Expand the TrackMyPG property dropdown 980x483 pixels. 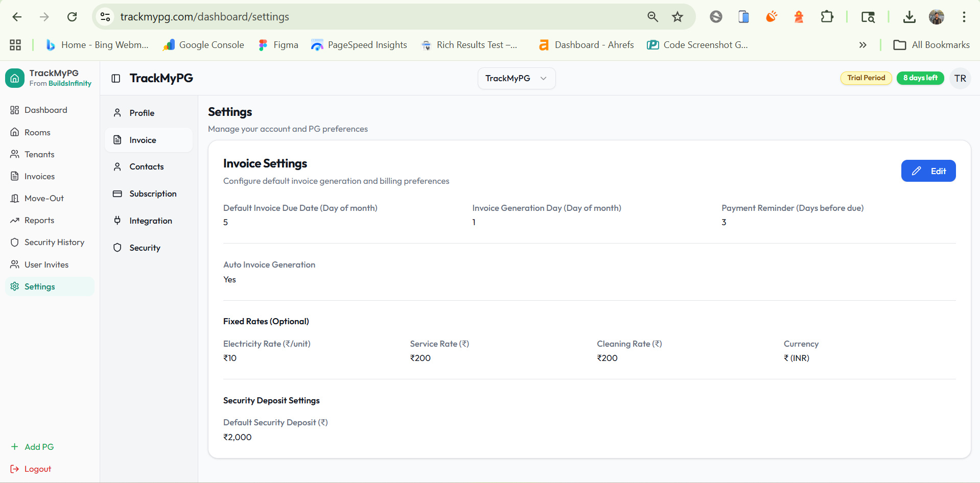click(516, 78)
